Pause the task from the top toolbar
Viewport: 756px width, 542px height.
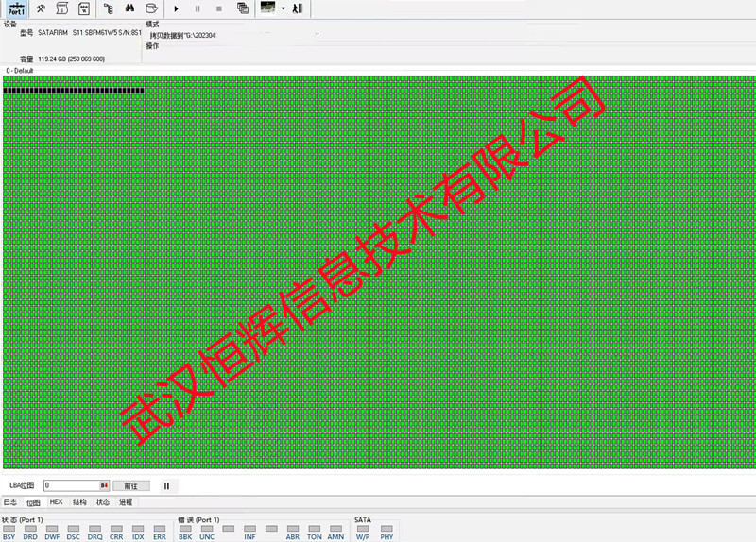(198, 8)
